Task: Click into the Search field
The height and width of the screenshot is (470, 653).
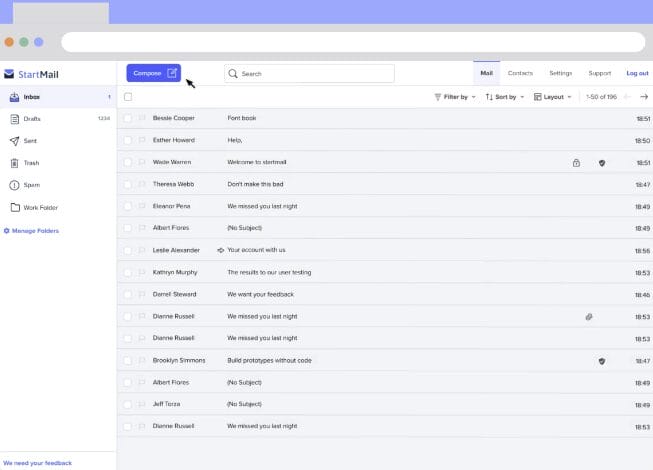Action: (309, 74)
